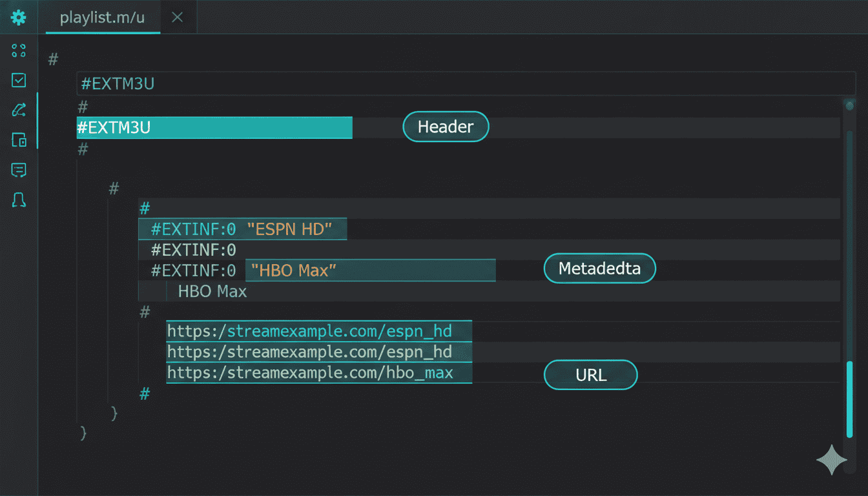Toggle the URL pill button

click(x=590, y=375)
